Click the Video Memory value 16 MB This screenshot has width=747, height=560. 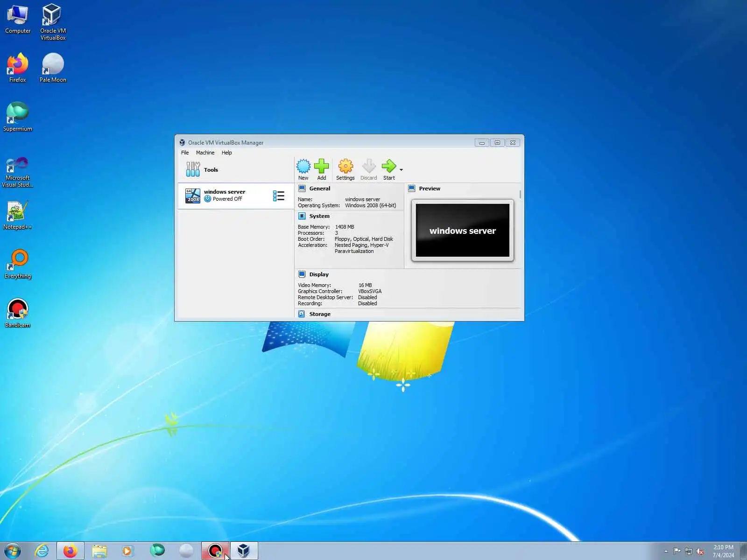click(x=365, y=285)
